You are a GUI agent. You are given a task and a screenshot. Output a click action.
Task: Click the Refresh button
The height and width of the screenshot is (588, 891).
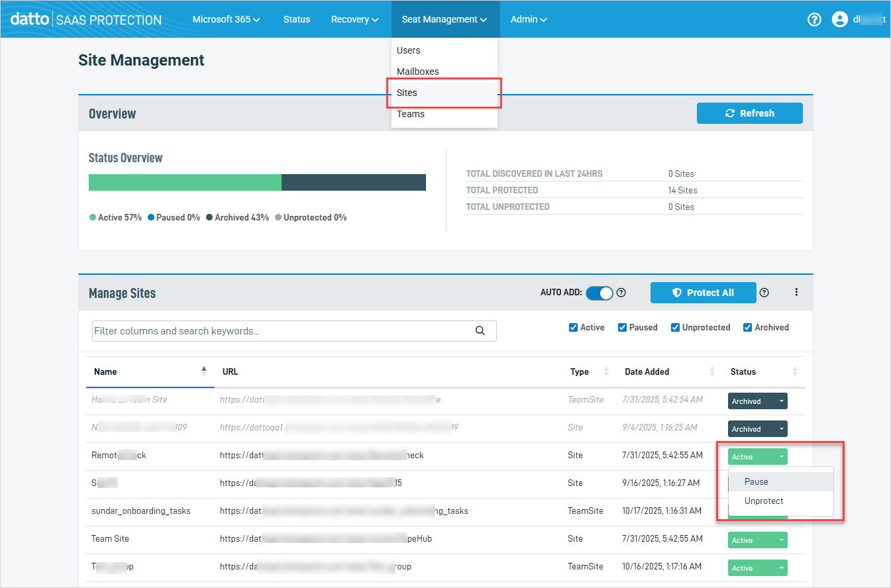(x=749, y=113)
